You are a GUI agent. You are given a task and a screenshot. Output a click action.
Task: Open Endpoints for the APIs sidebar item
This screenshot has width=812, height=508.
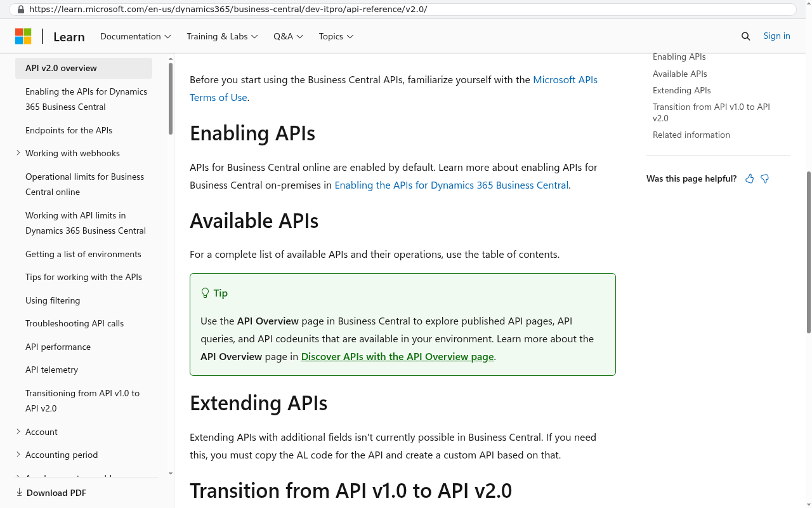pos(69,130)
